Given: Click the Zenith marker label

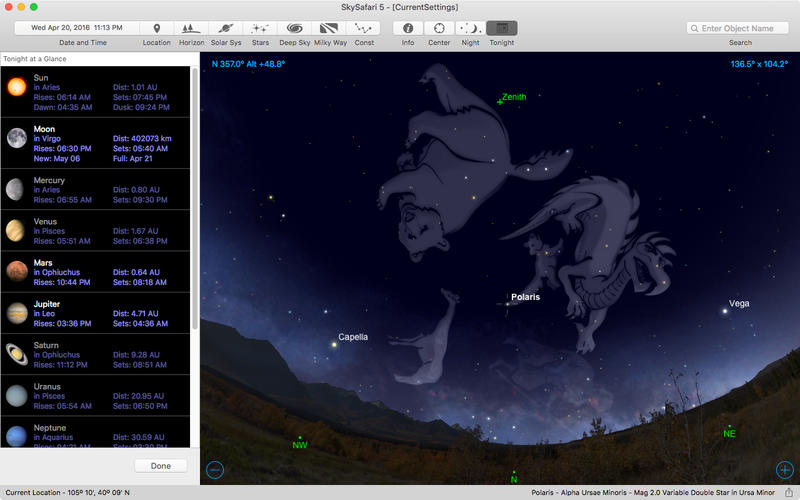Looking at the screenshot, I should tap(514, 97).
